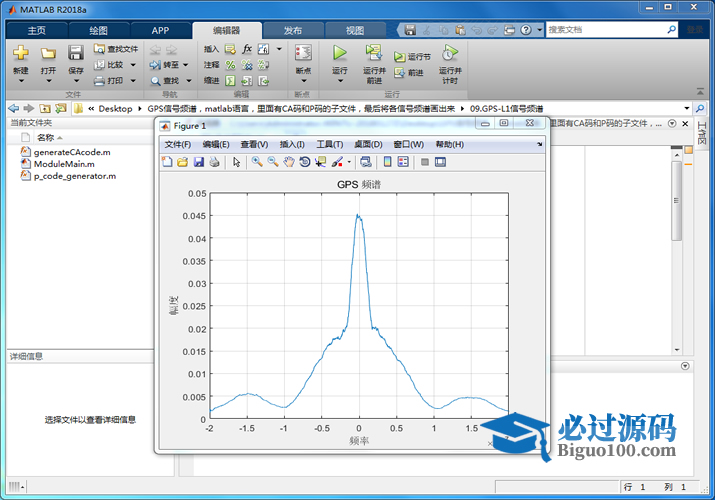The image size is (715, 500).
Task: Click the Save (保存) icon in the editor ribbon
Action: coord(76,53)
